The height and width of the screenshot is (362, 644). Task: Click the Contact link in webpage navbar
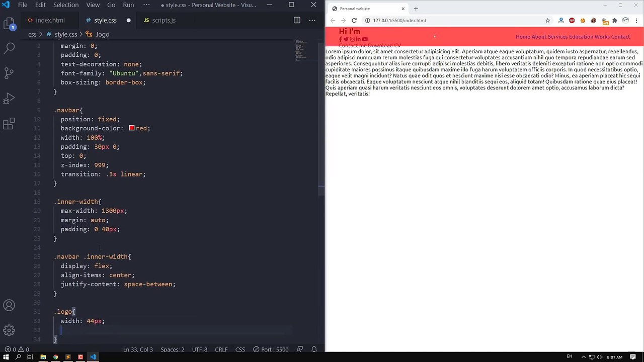pyautogui.click(x=620, y=37)
